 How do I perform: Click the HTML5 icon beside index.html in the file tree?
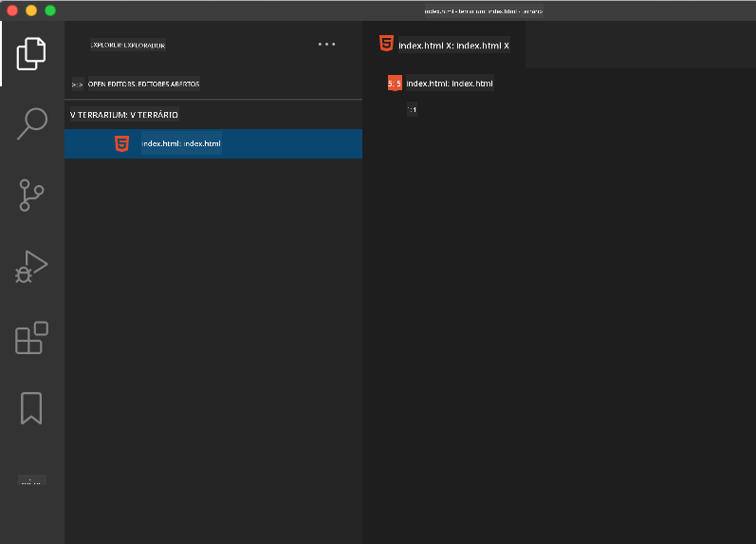pos(121,143)
